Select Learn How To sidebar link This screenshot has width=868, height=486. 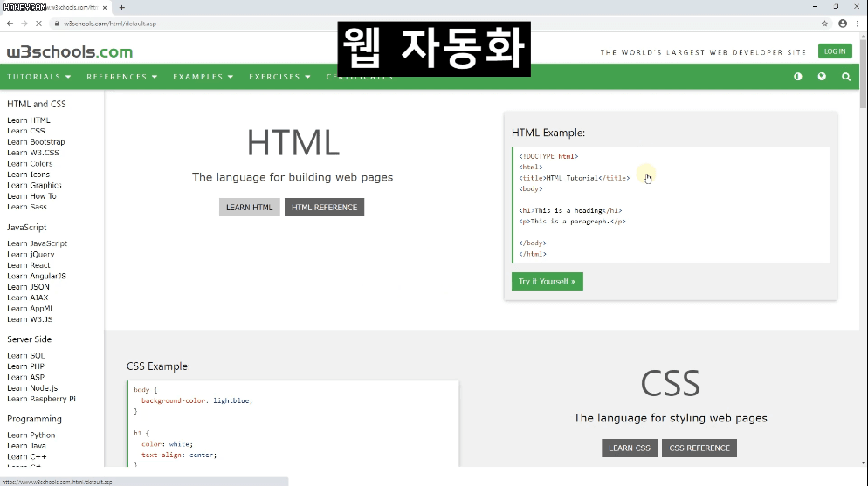[x=31, y=195]
